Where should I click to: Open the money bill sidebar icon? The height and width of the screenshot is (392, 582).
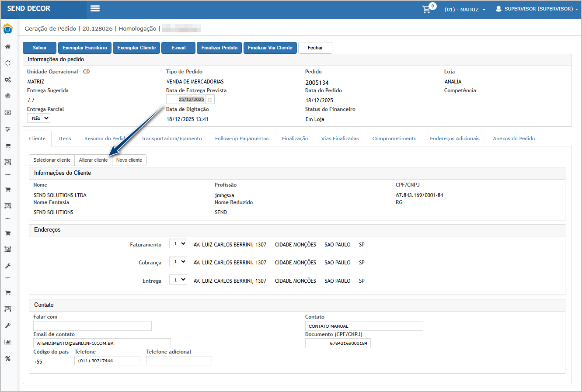[8, 113]
